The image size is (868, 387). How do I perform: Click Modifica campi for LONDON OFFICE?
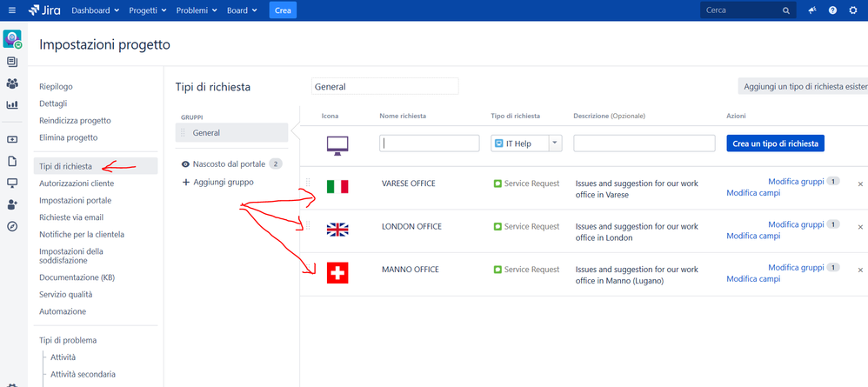(x=753, y=236)
